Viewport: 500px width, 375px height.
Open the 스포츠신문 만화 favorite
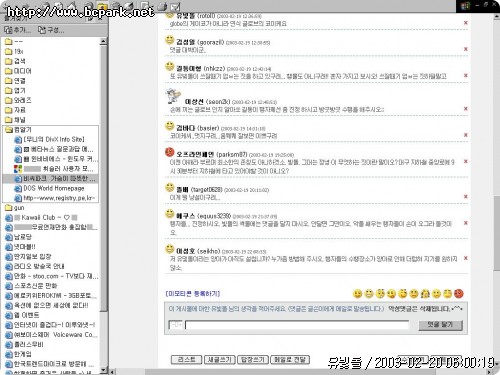(x=31, y=286)
